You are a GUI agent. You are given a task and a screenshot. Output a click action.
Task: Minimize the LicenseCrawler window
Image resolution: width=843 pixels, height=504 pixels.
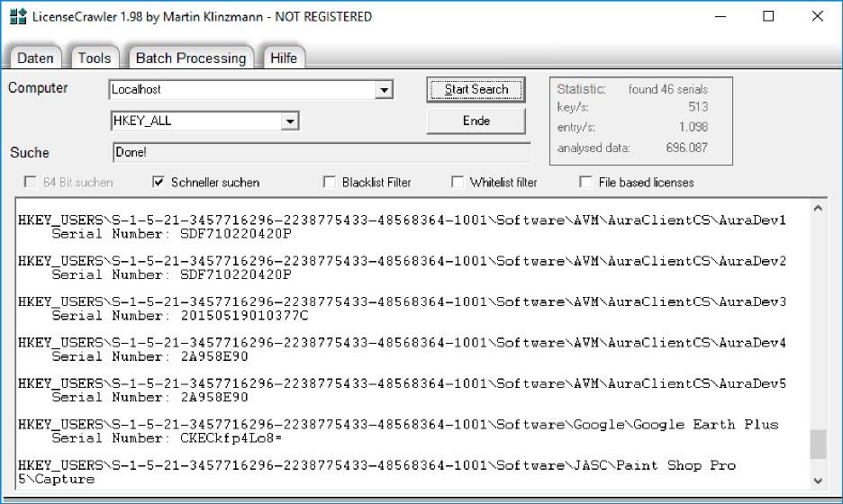[x=721, y=17]
